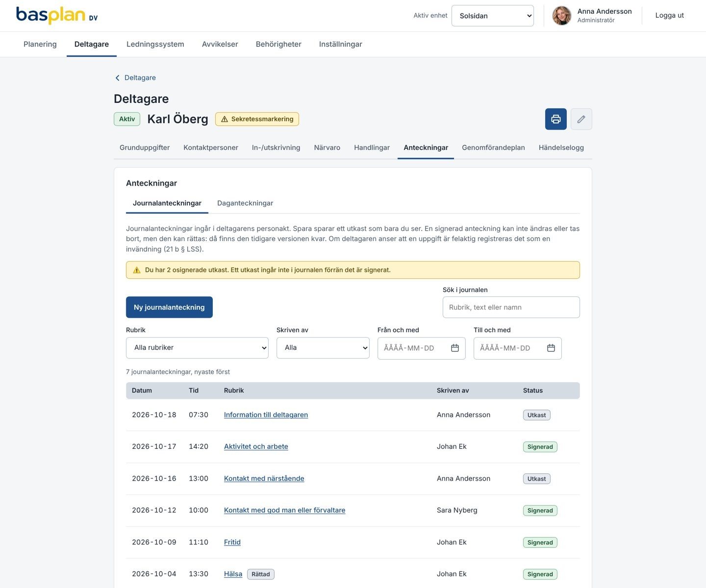The width and height of the screenshot is (706, 588).
Task: Click the Från och med date field
Action: pyautogui.click(x=422, y=348)
